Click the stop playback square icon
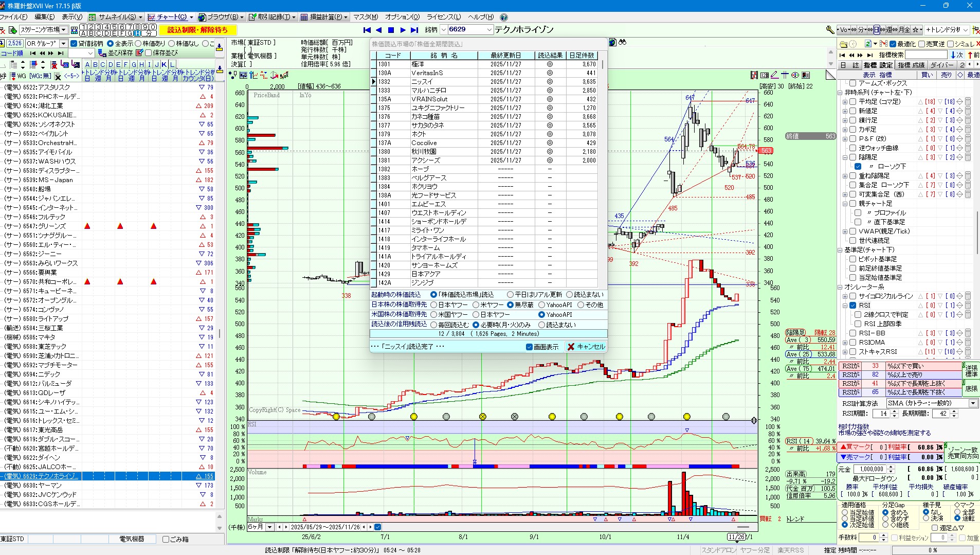The image size is (980, 555). [391, 30]
